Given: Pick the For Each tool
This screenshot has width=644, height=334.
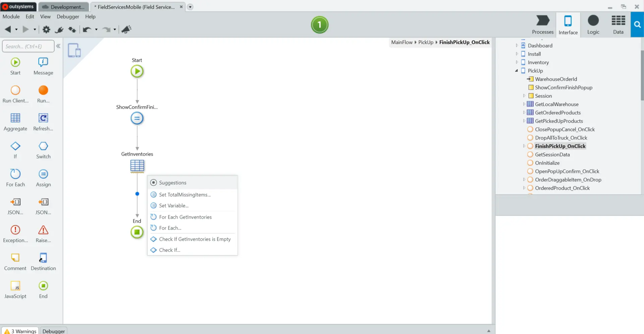Looking at the screenshot, I should [15, 174].
